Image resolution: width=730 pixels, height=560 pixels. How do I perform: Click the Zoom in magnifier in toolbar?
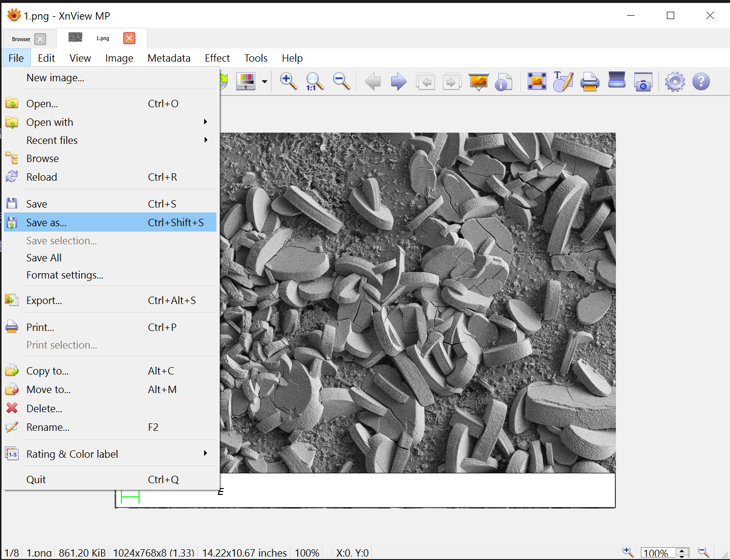(x=288, y=81)
